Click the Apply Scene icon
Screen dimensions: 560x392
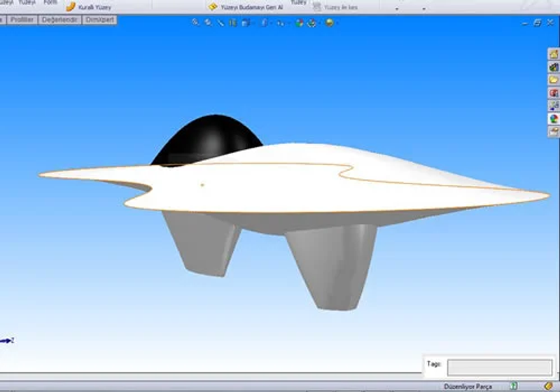point(311,23)
